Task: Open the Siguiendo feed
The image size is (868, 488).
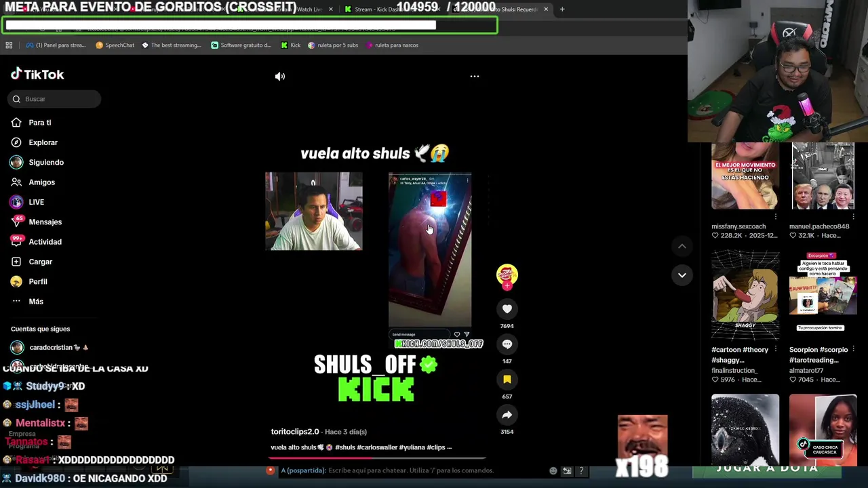Action: pyautogui.click(x=46, y=162)
